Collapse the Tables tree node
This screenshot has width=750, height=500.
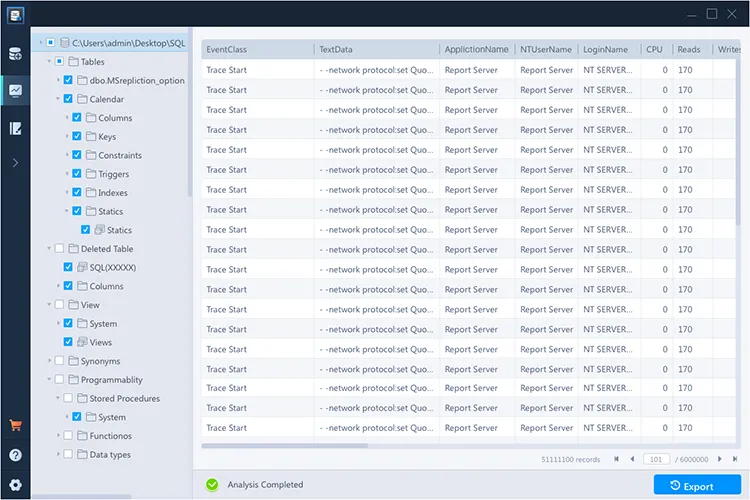pyautogui.click(x=49, y=61)
